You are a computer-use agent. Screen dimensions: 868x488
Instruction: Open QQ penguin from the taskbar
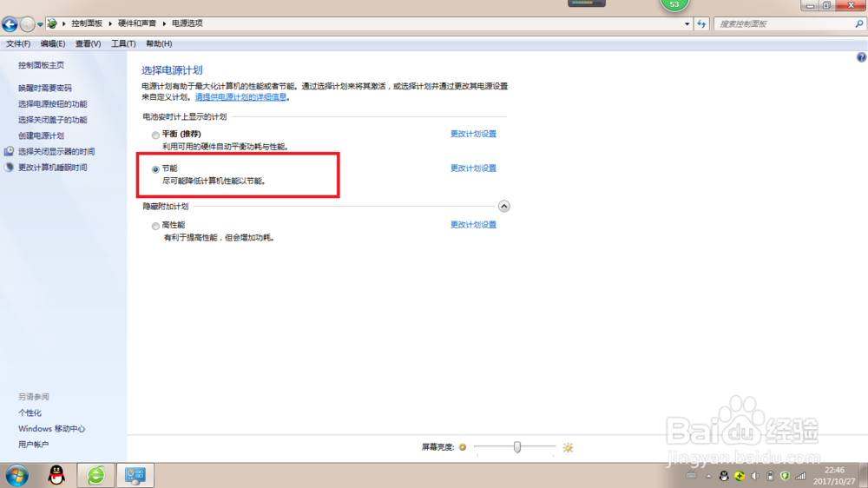(x=56, y=475)
